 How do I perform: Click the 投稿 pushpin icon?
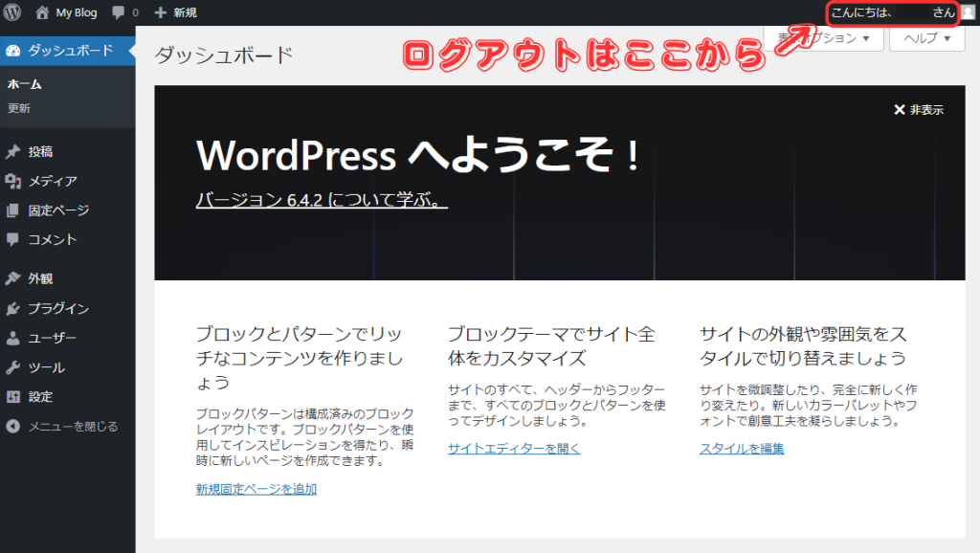click(13, 152)
